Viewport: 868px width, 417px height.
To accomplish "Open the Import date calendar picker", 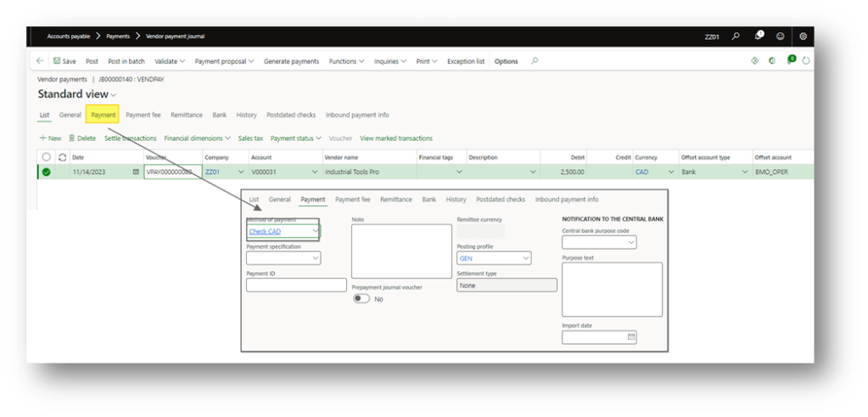I will click(x=631, y=337).
